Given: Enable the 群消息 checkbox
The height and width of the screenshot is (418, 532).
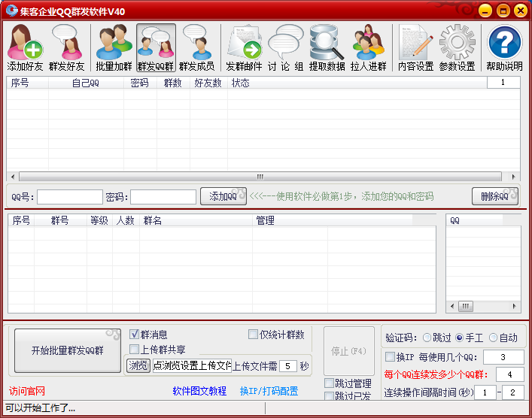Looking at the screenshot, I should 135,335.
